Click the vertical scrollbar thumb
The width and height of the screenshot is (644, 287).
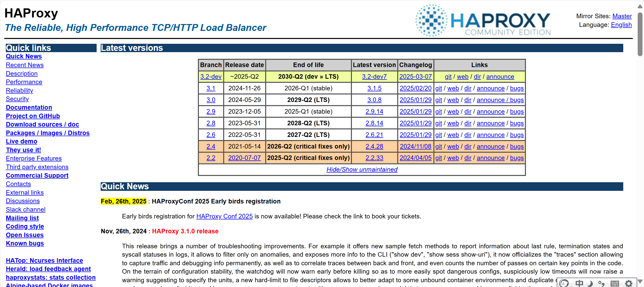pos(640,34)
